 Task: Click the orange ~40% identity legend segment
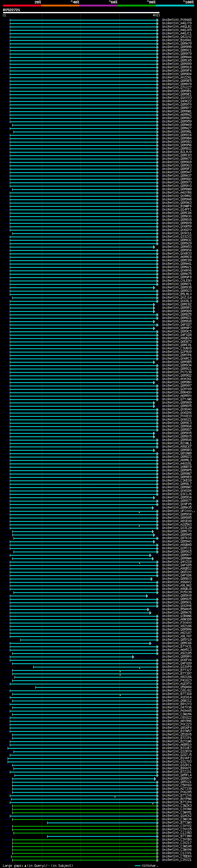(x=60, y=6)
